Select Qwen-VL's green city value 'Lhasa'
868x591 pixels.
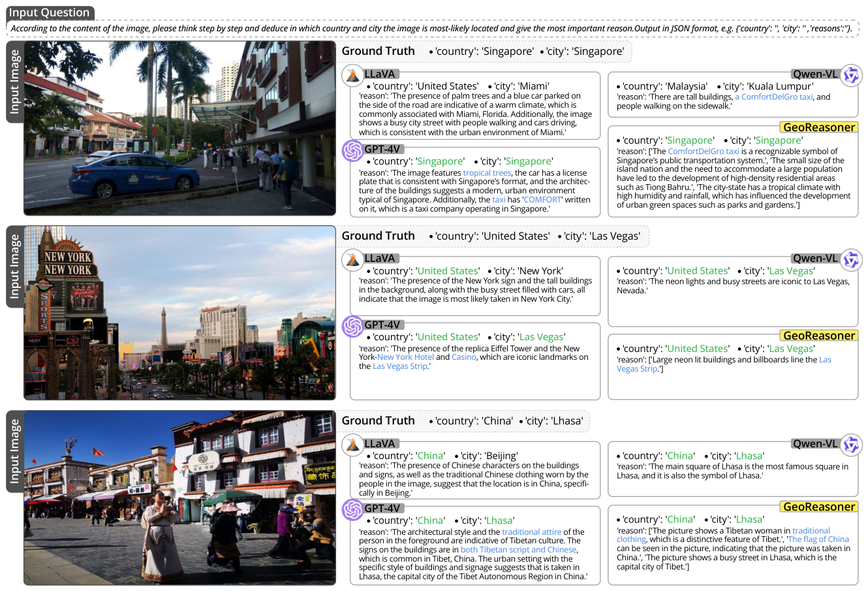tap(749, 456)
